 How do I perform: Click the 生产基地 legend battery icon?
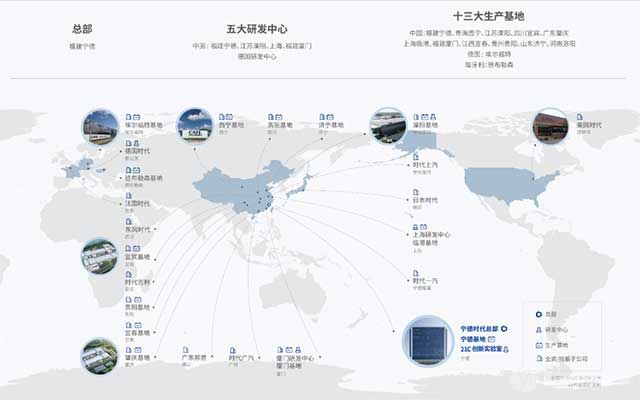coord(539,345)
